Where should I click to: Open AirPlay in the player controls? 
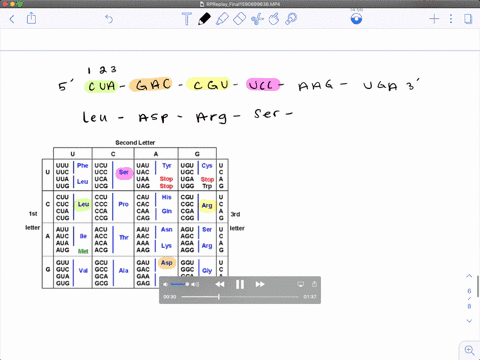point(301,284)
